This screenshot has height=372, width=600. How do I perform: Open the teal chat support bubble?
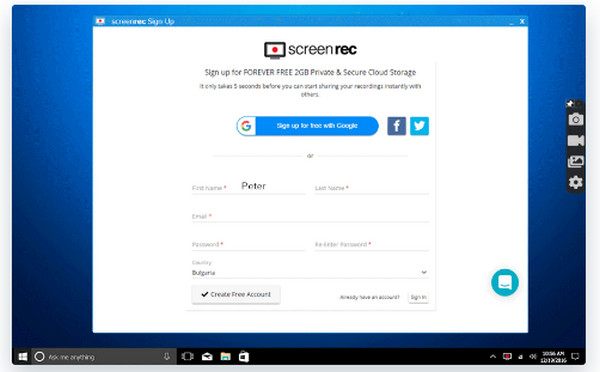point(505,282)
